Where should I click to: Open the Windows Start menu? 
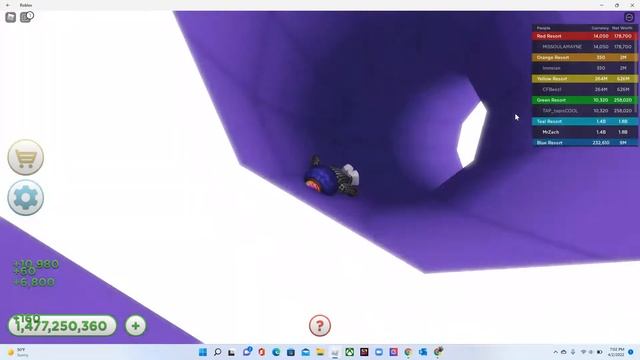(x=203, y=352)
